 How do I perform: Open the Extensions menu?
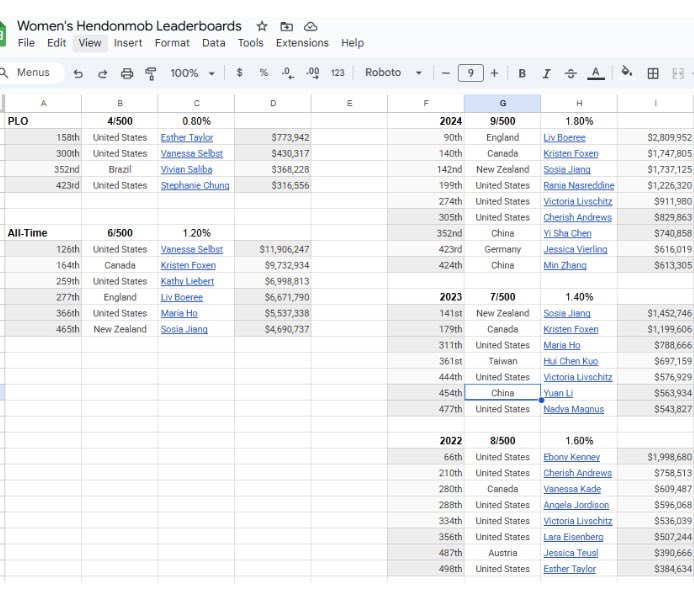click(302, 43)
